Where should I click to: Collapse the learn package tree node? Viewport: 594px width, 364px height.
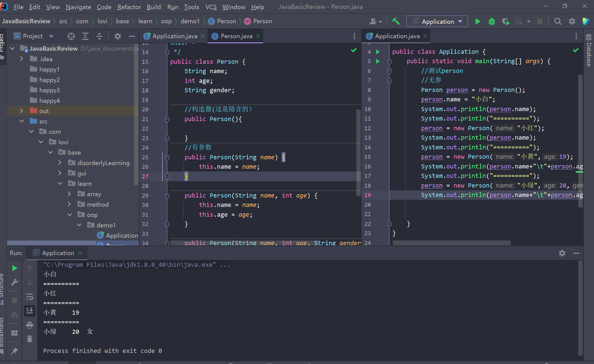click(x=60, y=184)
